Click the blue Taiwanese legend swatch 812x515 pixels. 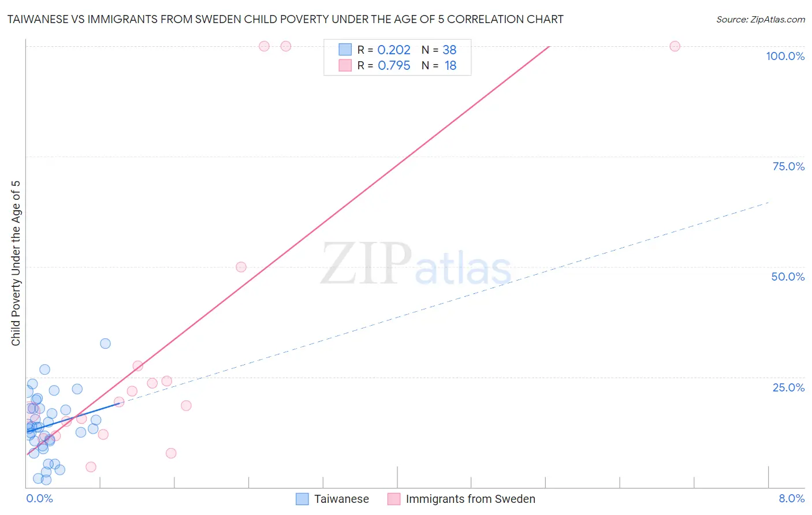click(x=302, y=499)
